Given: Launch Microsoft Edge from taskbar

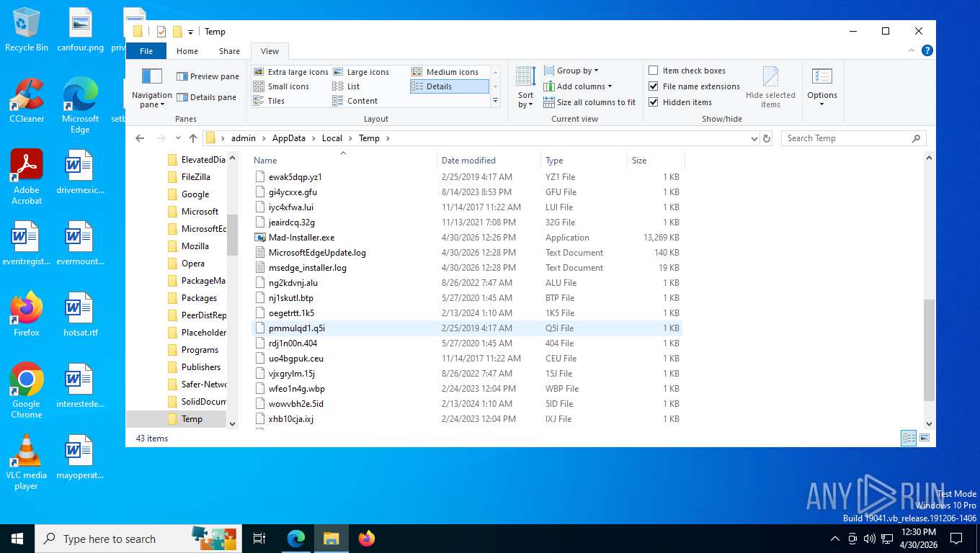Looking at the screenshot, I should [x=296, y=539].
